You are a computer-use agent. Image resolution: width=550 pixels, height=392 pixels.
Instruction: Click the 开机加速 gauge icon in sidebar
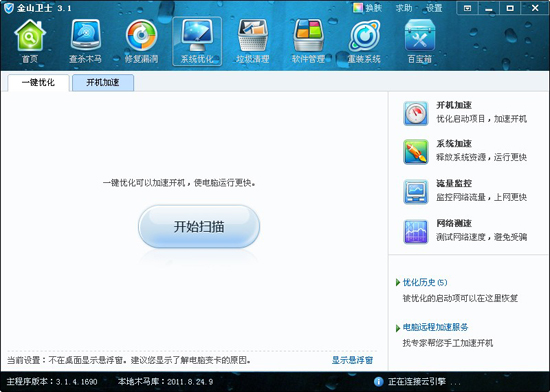pyautogui.click(x=416, y=113)
